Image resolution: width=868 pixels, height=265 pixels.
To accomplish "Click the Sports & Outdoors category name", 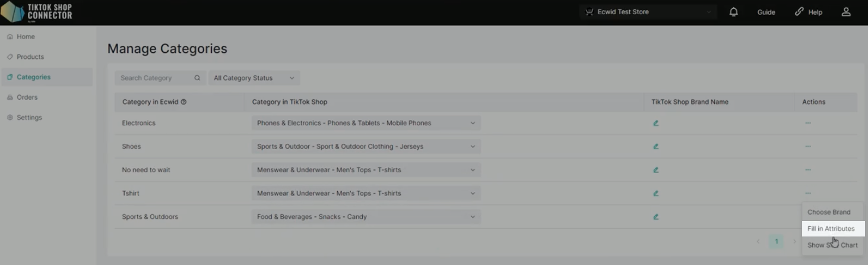I will pyautogui.click(x=150, y=217).
